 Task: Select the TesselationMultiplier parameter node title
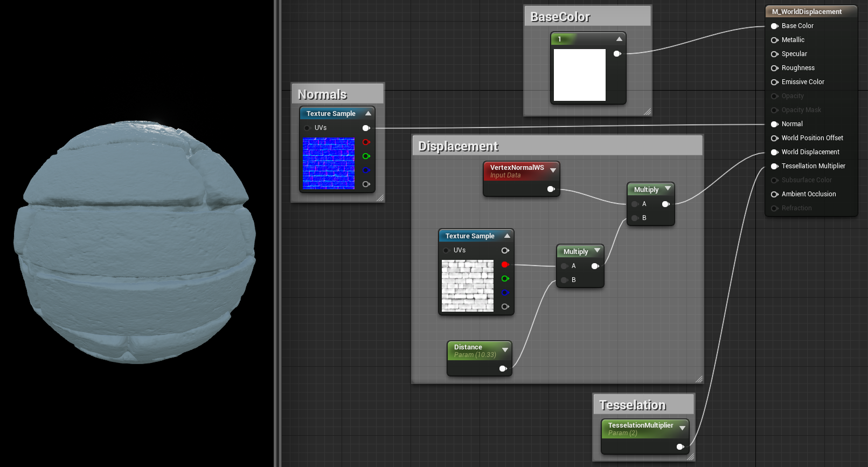(x=641, y=425)
